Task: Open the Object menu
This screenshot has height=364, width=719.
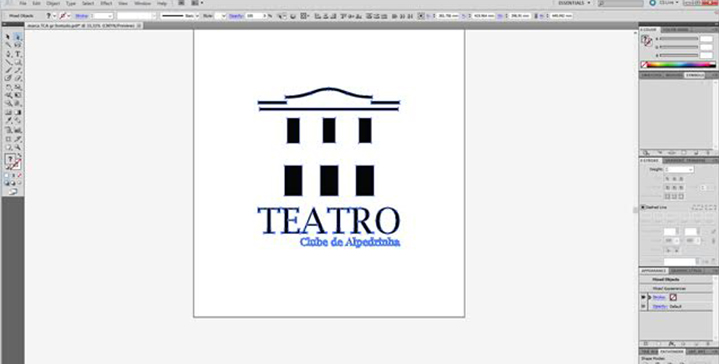Action: [x=53, y=3]
